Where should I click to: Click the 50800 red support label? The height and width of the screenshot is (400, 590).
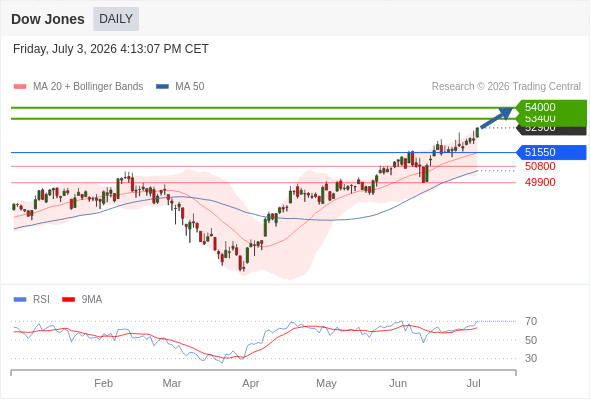tap(540, 166)
